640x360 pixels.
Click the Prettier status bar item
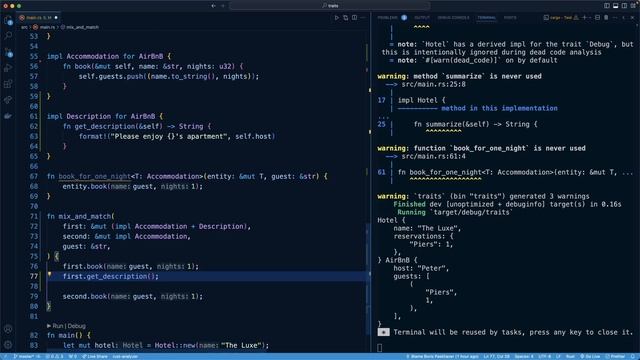(616, 356)
